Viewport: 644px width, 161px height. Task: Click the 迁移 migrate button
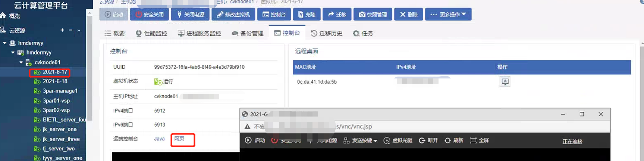[337, 14]
